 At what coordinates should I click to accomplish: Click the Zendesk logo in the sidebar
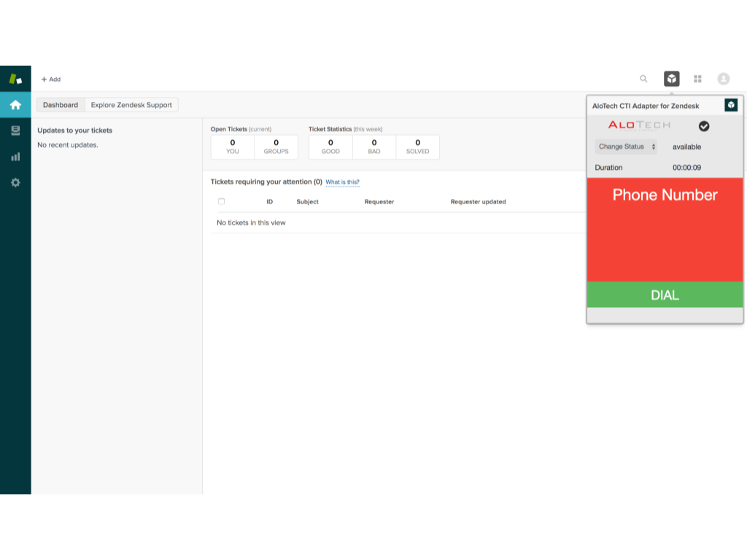coord(15,79)
